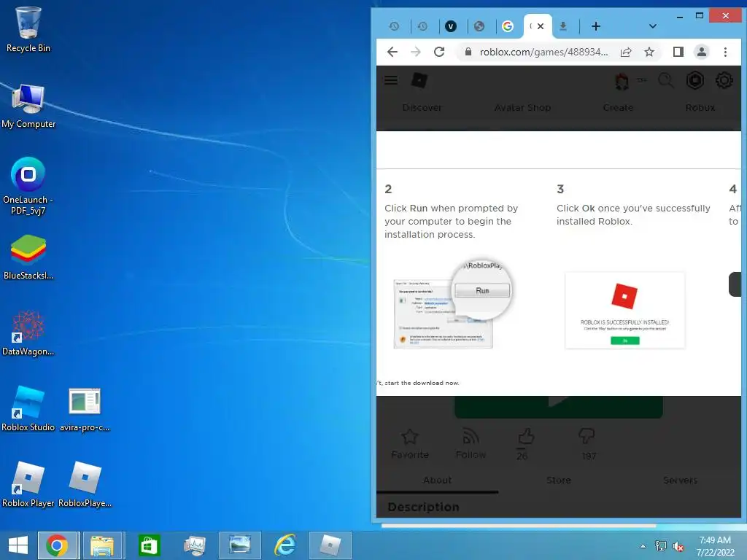Launch Internet Explorer from the taskbar

285,545
